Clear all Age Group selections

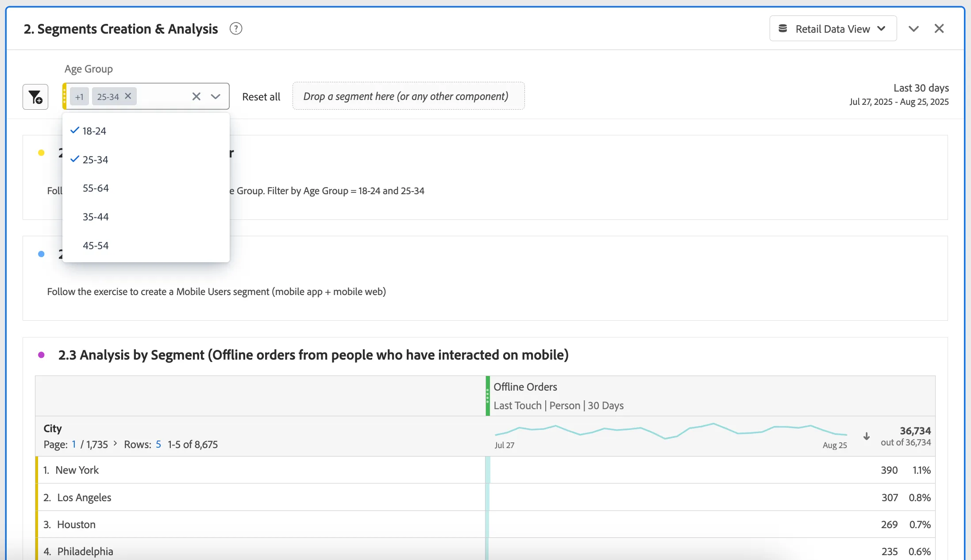click(x=197, y=96)
